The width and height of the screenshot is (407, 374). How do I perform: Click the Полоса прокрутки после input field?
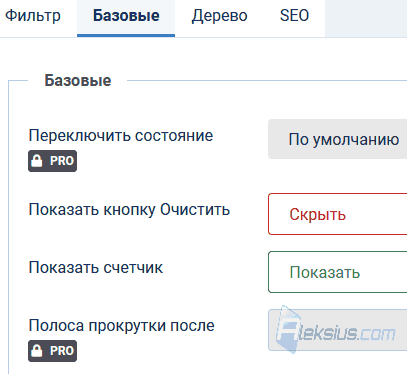click(x=337, y=330)
